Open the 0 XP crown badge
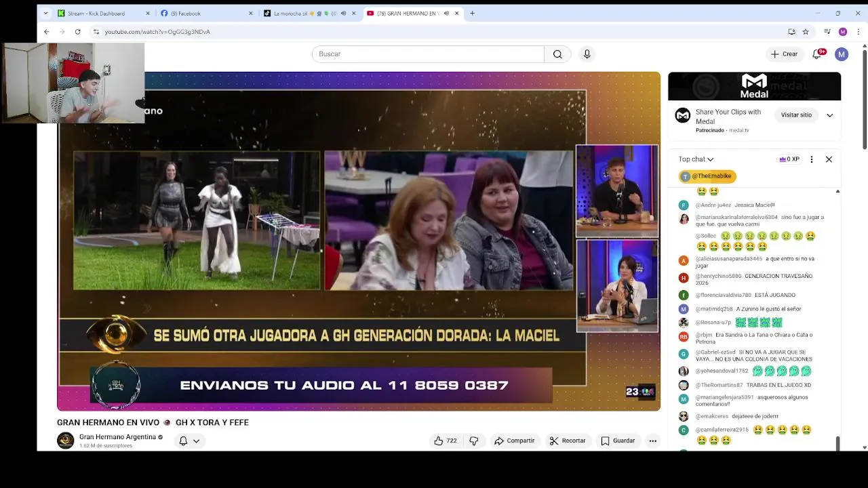This screenshot has height=488, width=868. coord(789,159)
